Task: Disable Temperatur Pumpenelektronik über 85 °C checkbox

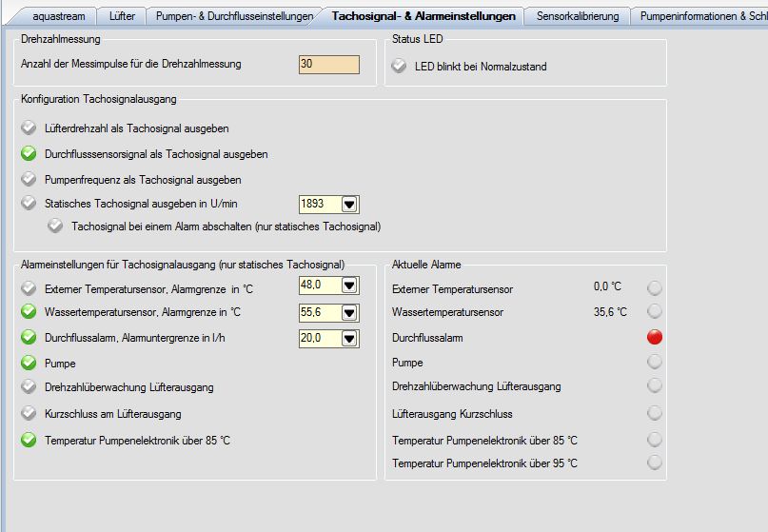Action: pyautogui.click(x=29, y=440)
